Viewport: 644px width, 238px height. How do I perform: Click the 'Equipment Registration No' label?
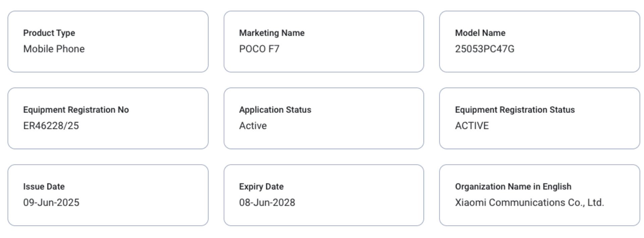76,110
